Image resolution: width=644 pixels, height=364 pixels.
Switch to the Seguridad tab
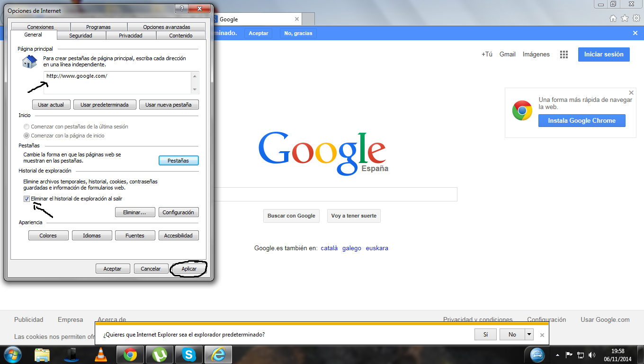pyautogui.click(x=80, y=36)
